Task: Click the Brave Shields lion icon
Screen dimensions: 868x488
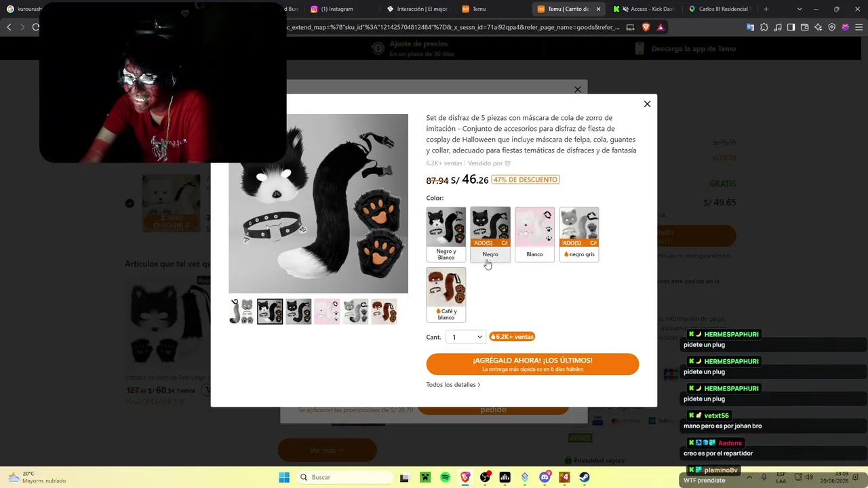Action: 646,27
